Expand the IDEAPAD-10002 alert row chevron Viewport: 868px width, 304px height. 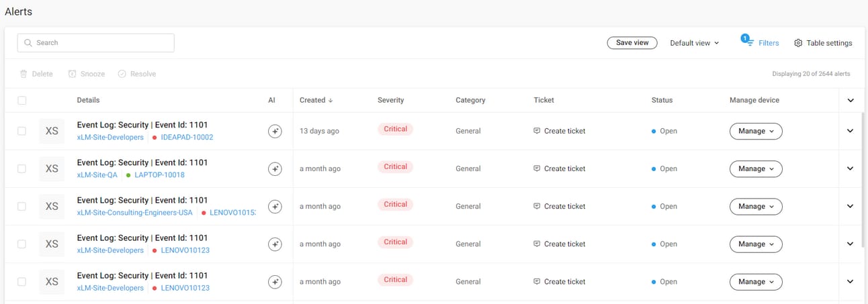pos(850,131)
